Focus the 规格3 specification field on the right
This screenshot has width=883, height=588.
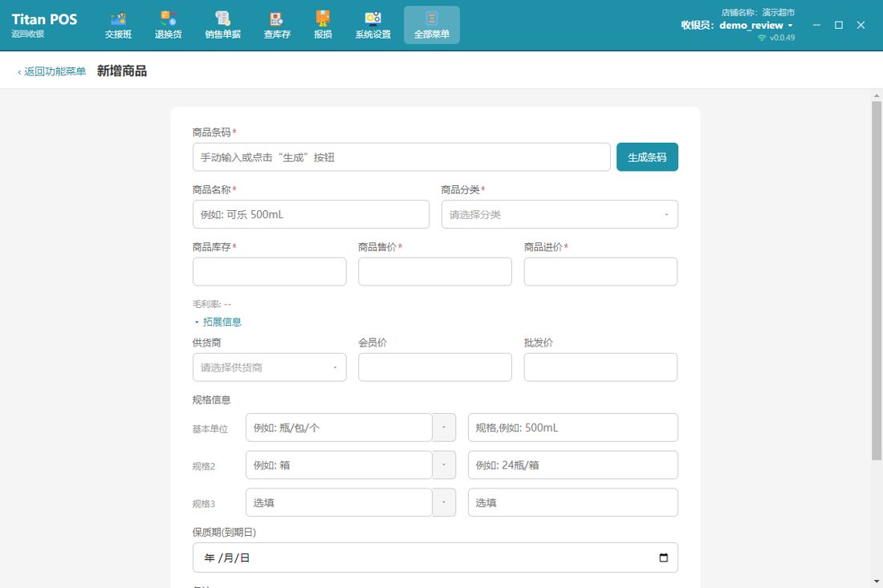572,502
